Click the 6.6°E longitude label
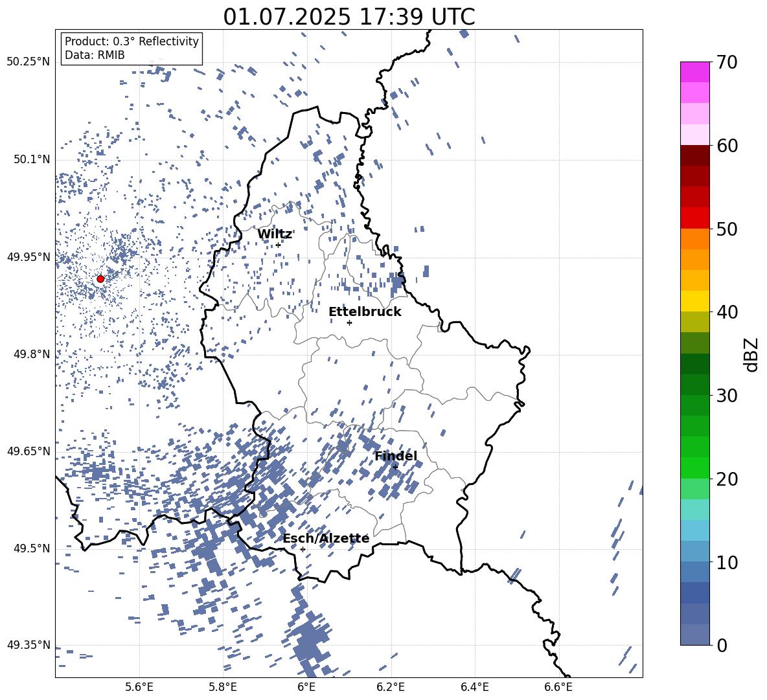Viewport: 767px width, 700px height. click(558, 687)
